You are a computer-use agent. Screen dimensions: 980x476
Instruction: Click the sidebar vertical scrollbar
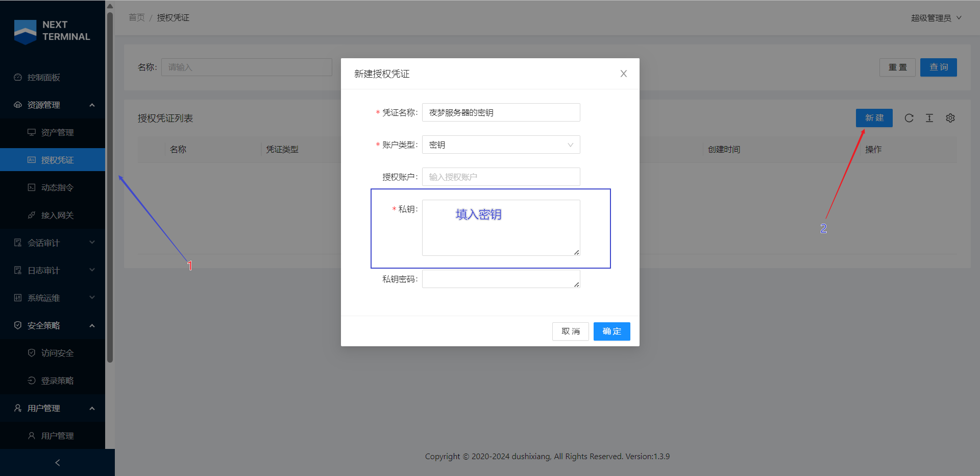tap(110, 184)
